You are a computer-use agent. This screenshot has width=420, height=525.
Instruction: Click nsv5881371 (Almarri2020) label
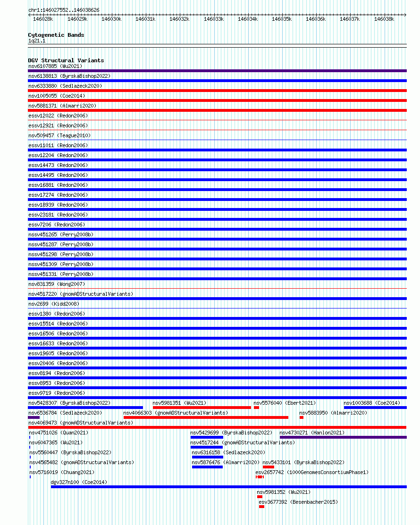pos(62,106)
